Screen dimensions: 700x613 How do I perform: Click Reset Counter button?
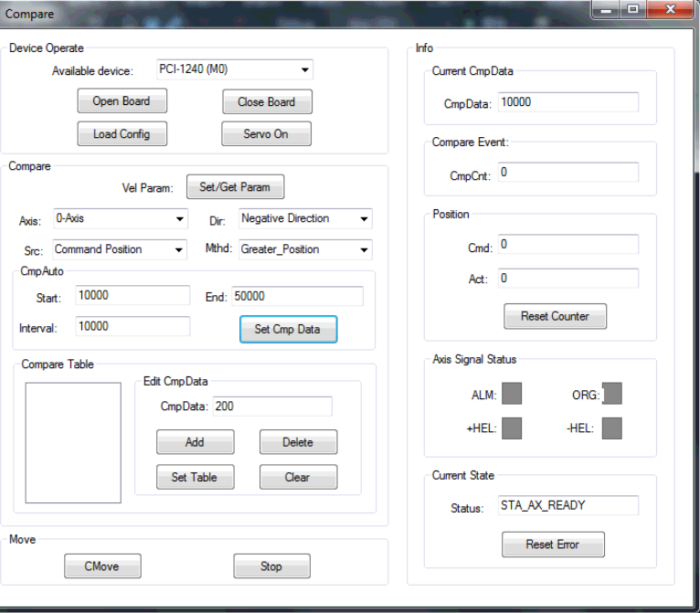(x=556, y=316)
